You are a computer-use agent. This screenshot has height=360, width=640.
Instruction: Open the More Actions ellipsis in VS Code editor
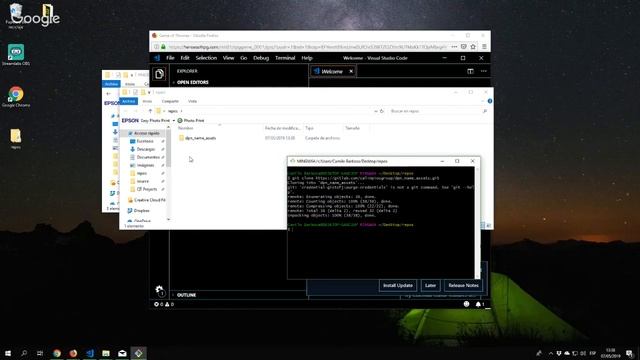(484, 71)
